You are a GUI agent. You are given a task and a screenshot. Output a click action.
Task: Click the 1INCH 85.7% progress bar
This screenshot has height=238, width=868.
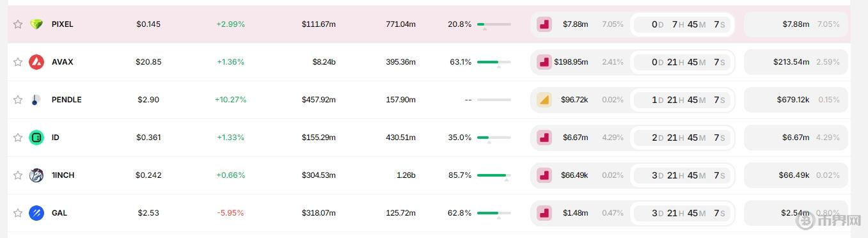(x=494, y=175)
